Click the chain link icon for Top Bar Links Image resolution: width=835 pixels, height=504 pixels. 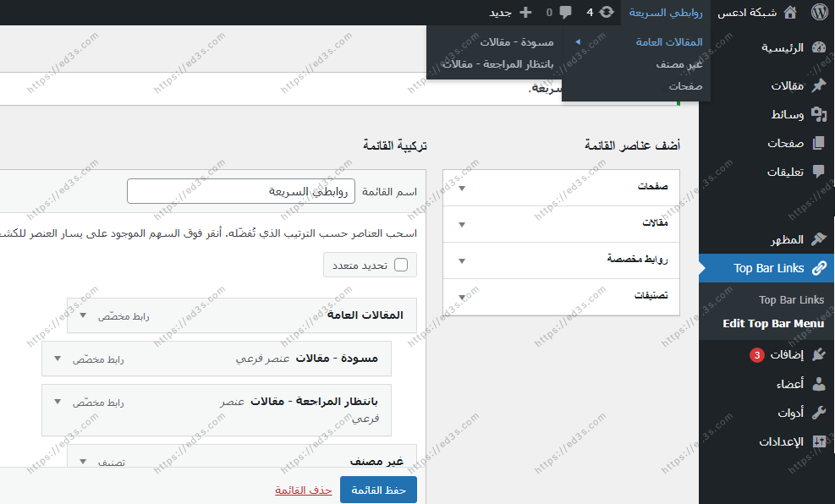(819, 268)
